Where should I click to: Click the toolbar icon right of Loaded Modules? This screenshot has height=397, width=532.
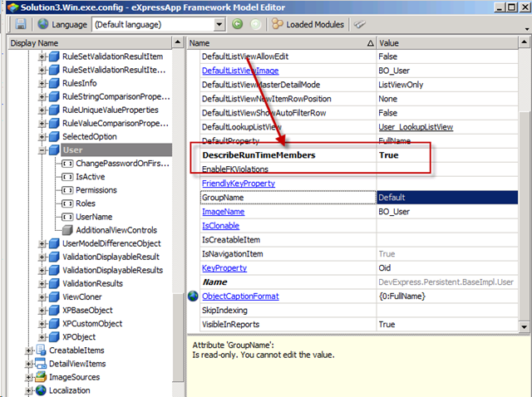click(360, 24)
